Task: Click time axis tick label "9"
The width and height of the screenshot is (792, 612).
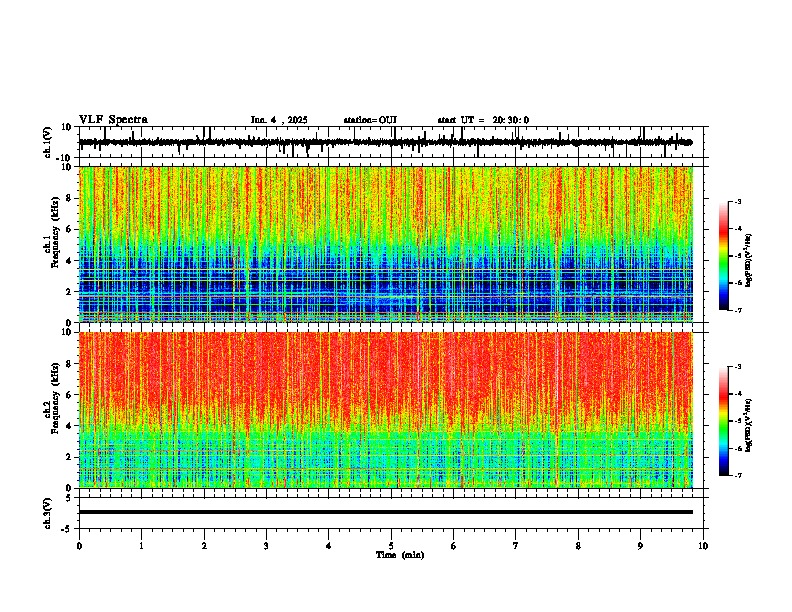Action: click(x=640, y=545)
